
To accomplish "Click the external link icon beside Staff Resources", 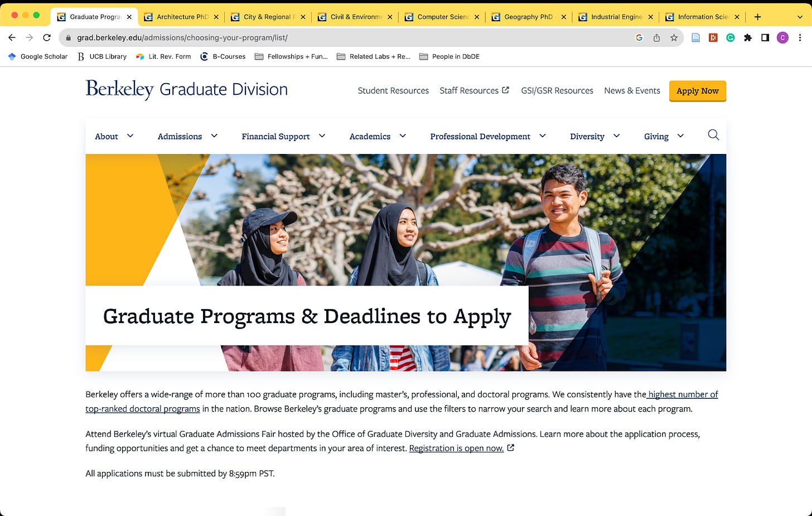I will 506,90.
